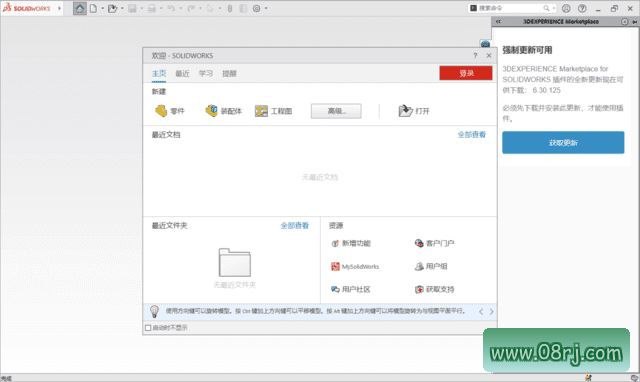This screenshot has height=382, width=640.
Task: Click the Rebuild traffic-light icon
Action: click(230, 8)
